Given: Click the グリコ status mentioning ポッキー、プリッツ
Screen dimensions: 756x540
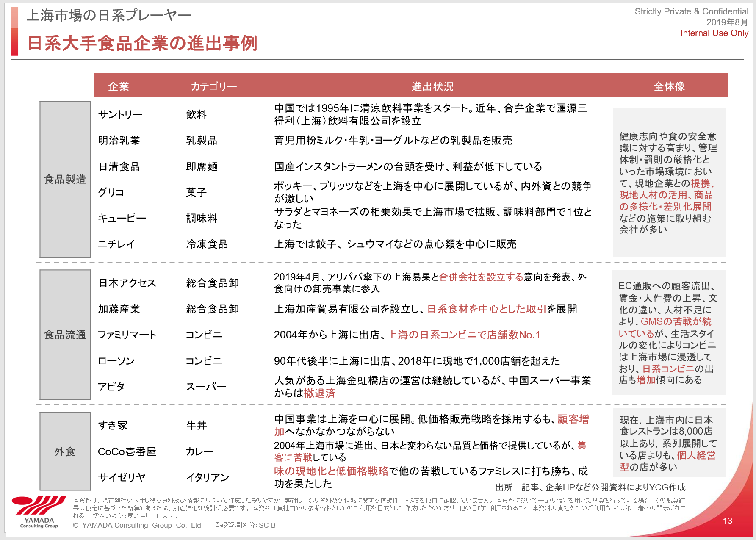Looking at the screenshot, I should tap(433, 192).
